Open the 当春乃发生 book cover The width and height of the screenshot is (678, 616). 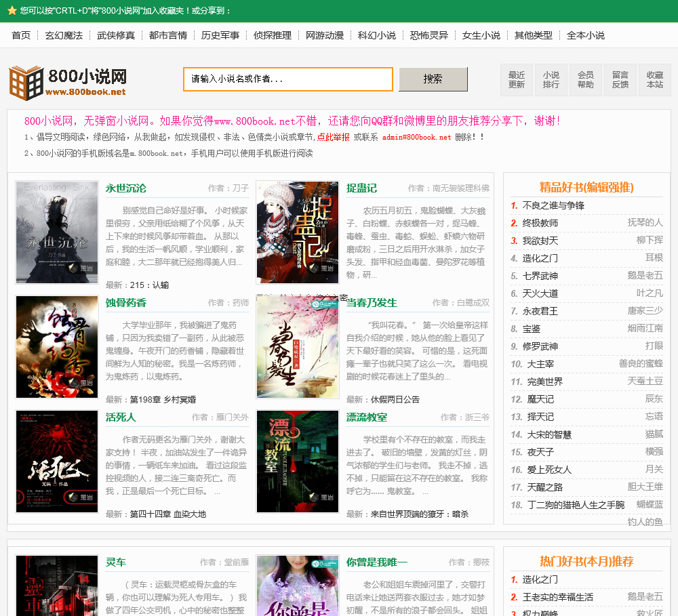(298, 347)
